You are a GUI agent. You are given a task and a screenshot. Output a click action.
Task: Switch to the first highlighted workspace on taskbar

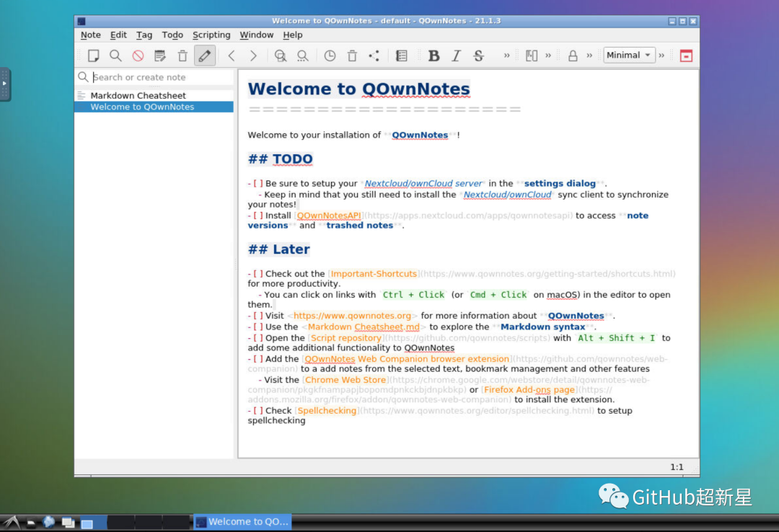click(93, 523)
